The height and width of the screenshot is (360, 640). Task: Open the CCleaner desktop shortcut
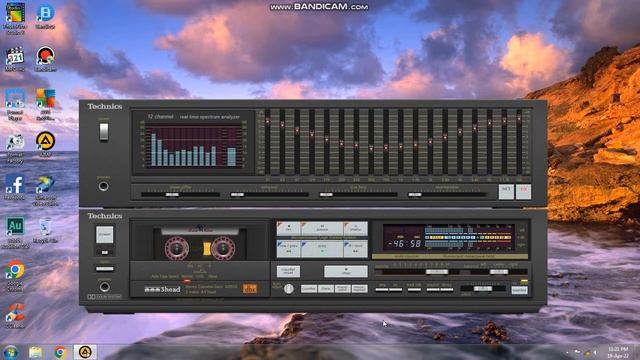pos(15,316)
